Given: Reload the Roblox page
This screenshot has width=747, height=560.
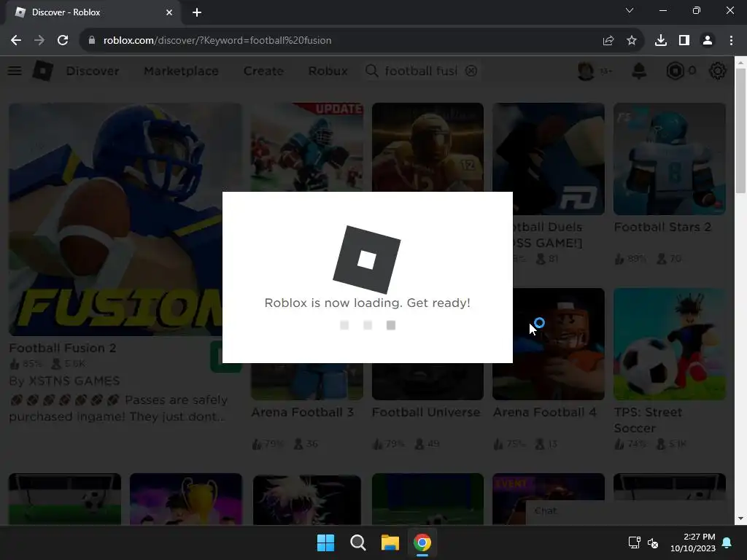Looking at the screenshot, I should click(63, 41).
